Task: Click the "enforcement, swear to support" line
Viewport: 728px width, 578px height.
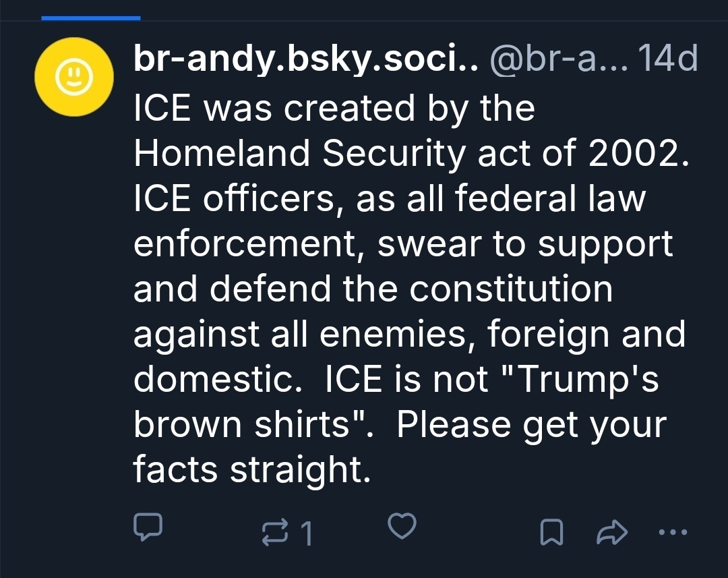Action: 403,243
